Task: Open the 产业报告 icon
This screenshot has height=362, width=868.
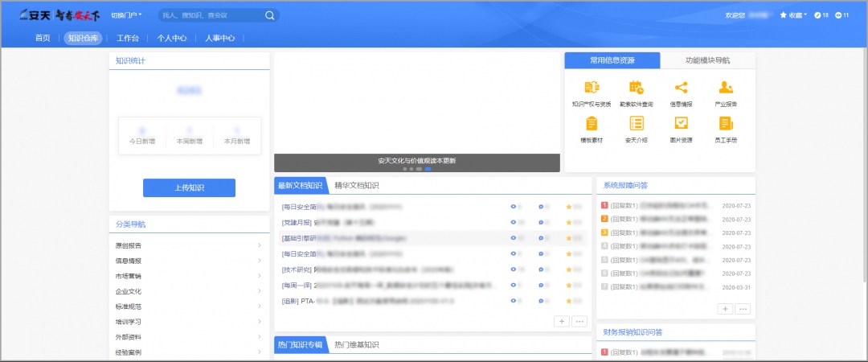Action: (726, 88)
